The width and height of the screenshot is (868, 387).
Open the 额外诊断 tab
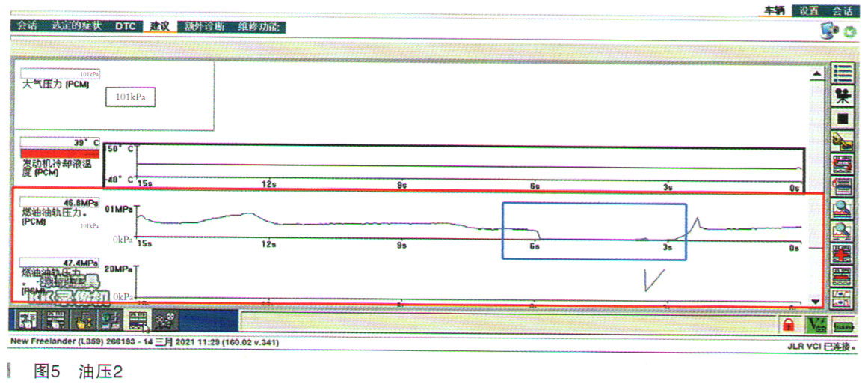203,26
